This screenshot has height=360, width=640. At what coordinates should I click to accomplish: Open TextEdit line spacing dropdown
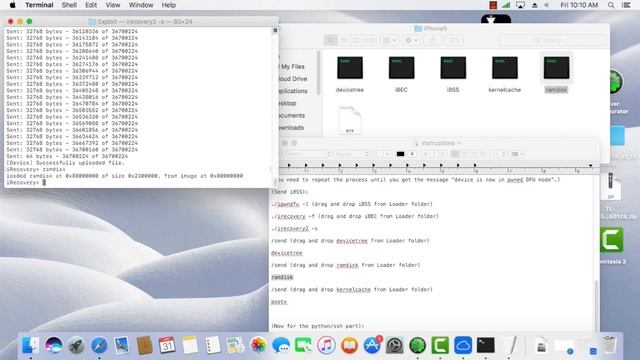point(498,154)
